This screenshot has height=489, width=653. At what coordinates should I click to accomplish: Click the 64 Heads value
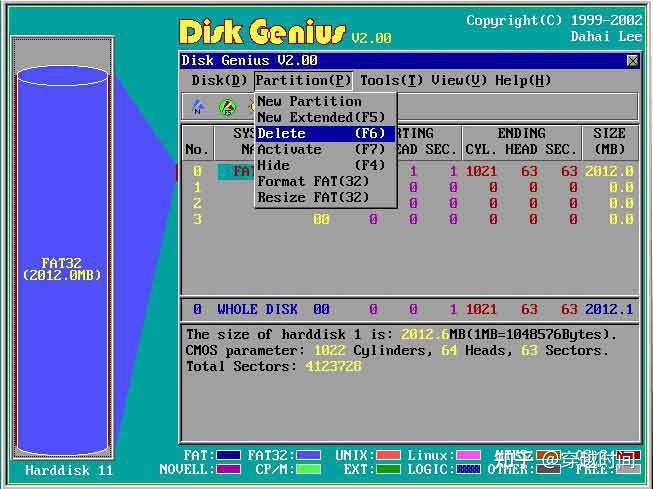[449, 350]
